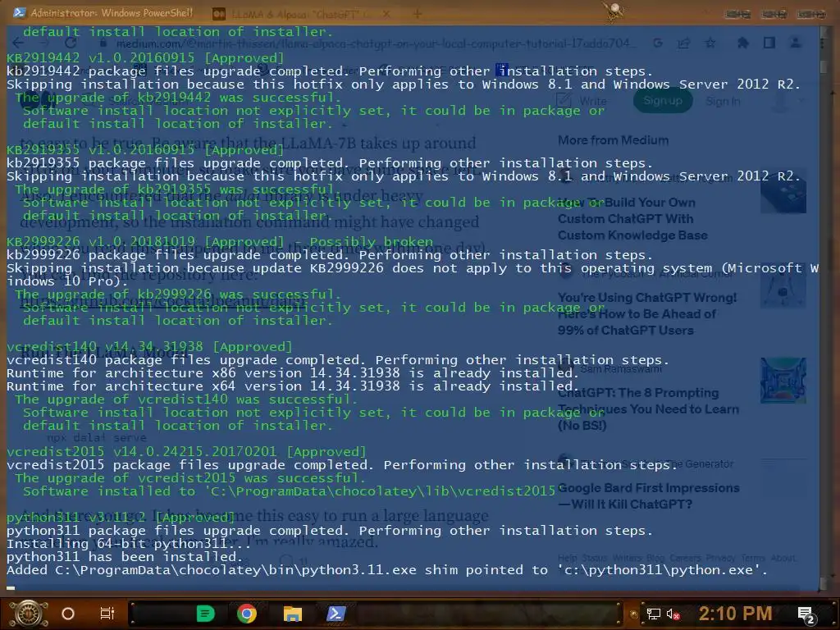Click Google icon in Chrome address bar
The height and width of the screenshot is (630, 840).
point(658,43)
